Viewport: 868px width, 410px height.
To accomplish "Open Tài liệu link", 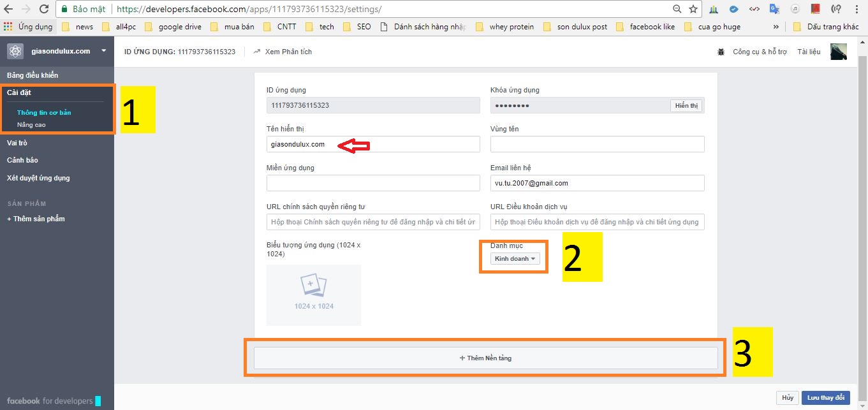I will point(809,52).
